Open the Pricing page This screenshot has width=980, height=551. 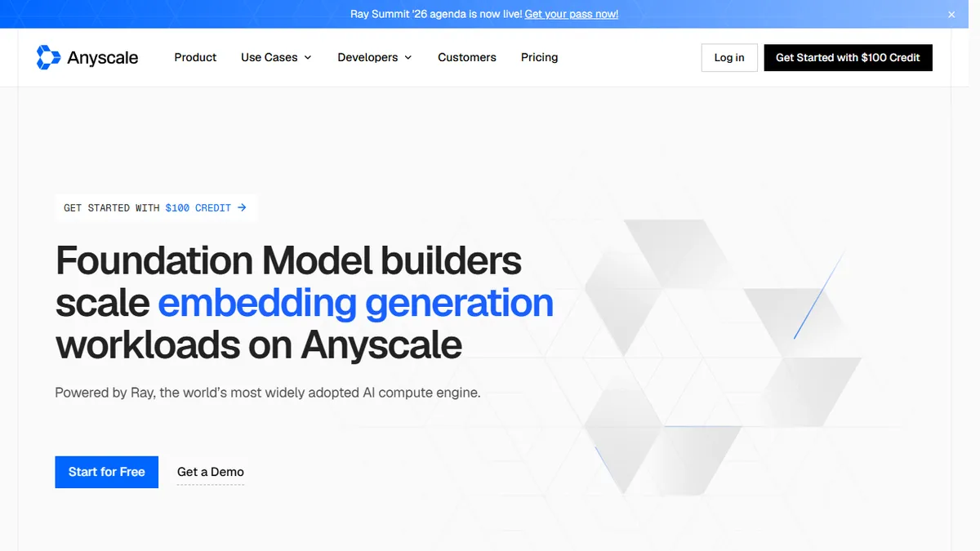pos(540,57)
